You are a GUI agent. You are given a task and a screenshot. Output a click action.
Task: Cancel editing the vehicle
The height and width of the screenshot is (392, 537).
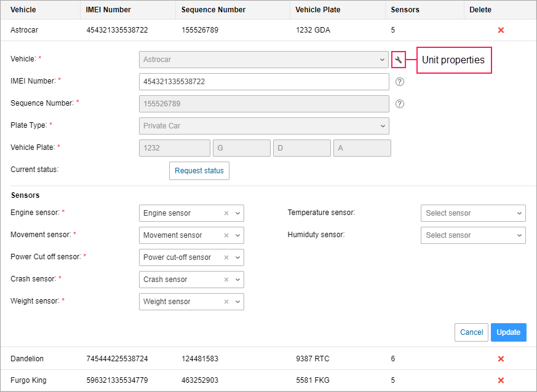(x=471, y=332)
